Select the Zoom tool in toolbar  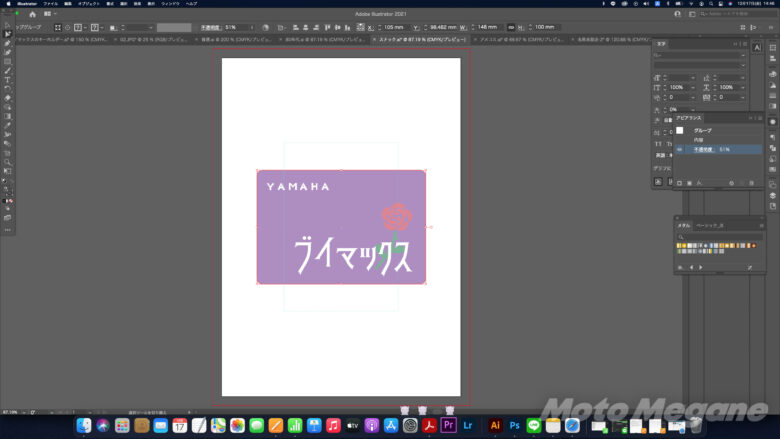coord(8,162)
